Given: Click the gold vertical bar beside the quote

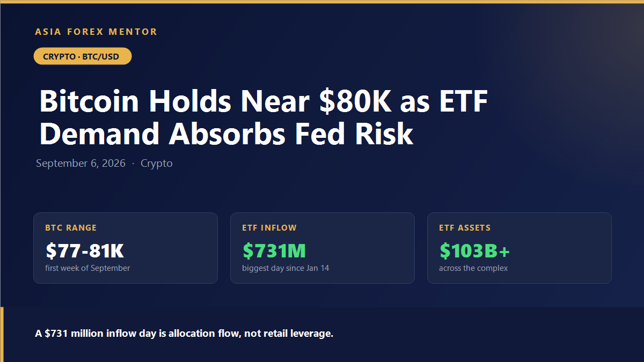Looking at the screenshot, I should 2,335.
